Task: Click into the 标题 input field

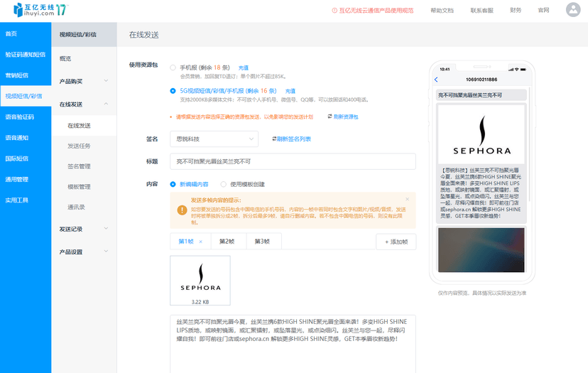Action: (293, 161)
